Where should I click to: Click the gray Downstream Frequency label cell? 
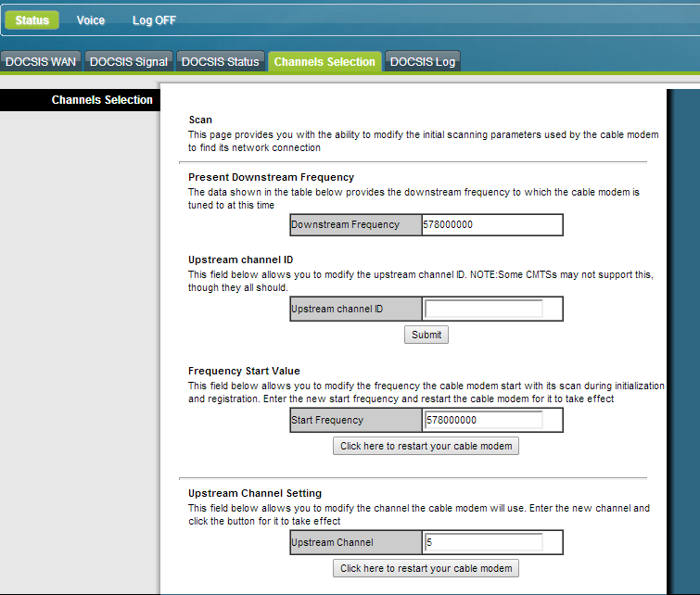(355, 225)
